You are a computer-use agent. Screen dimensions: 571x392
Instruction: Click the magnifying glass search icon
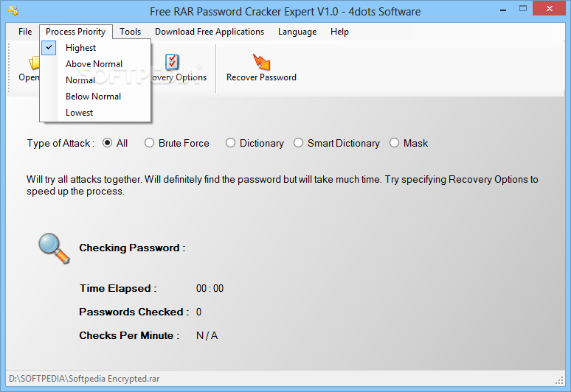point(54,248)
